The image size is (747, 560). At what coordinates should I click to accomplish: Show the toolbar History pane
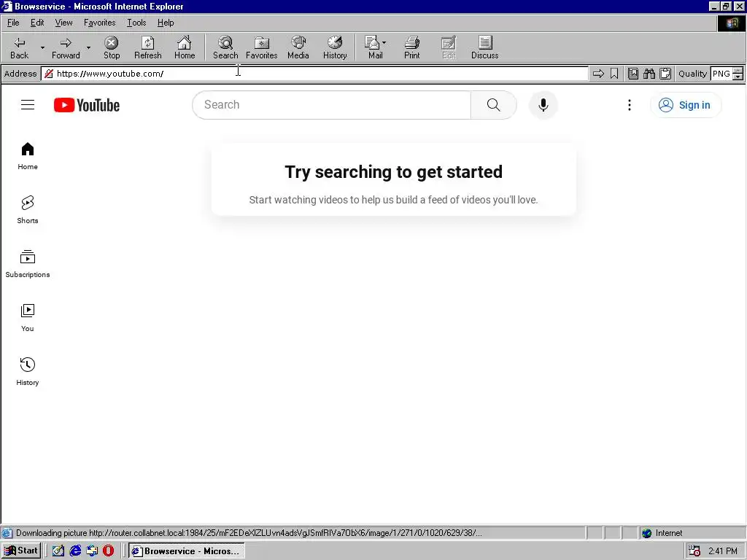tap(335, 47)
